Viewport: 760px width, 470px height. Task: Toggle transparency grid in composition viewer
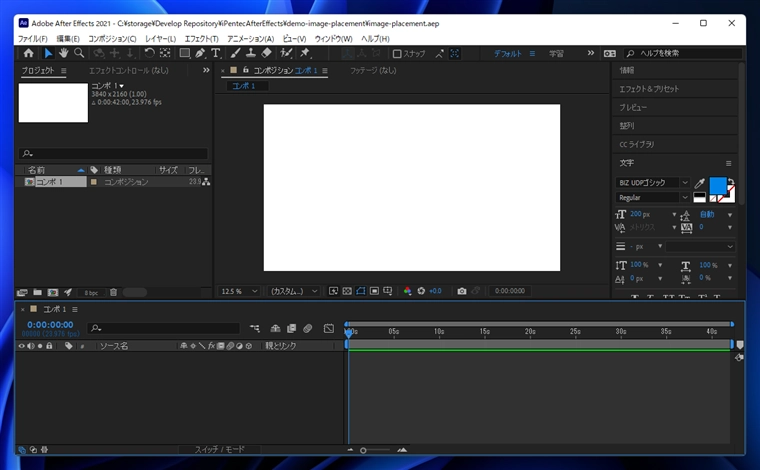[x=347, y=291]
